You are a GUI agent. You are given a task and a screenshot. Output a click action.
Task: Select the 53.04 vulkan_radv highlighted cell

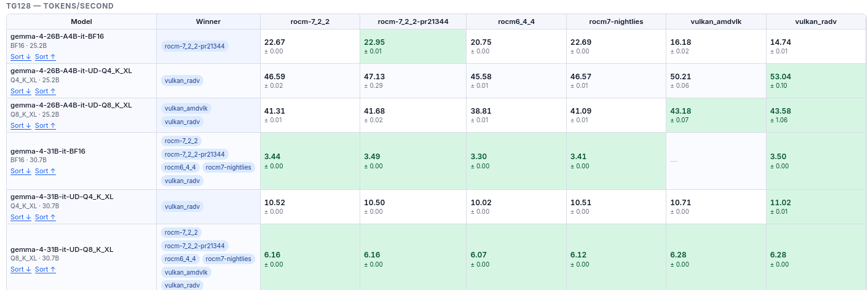click(x=816, y=80)
